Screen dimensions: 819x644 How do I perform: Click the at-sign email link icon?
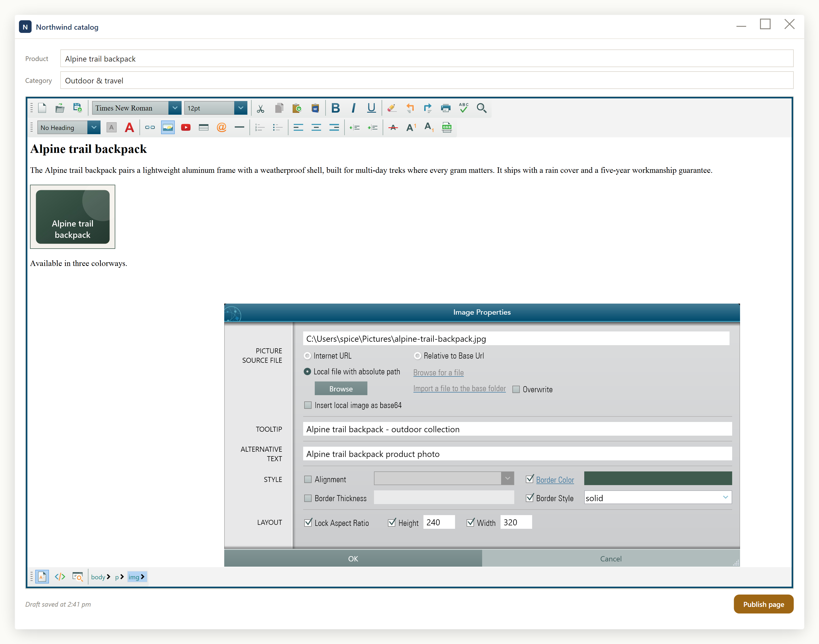coord(221,127)
